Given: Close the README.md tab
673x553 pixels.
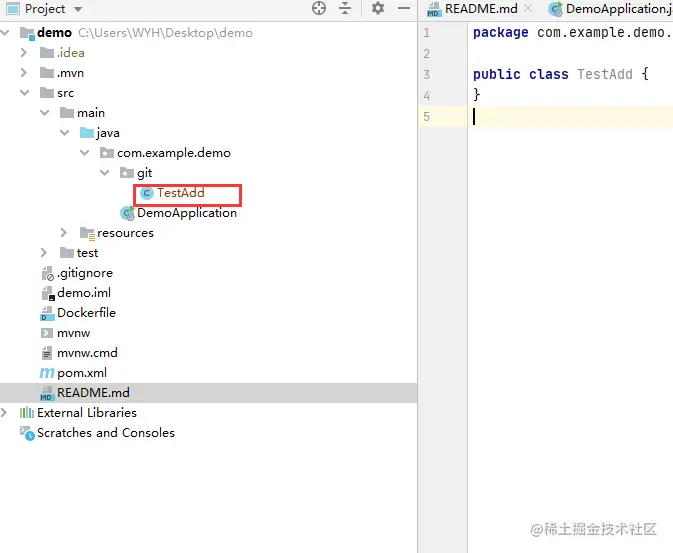Looking at the screenshot, I should point(528,8).
